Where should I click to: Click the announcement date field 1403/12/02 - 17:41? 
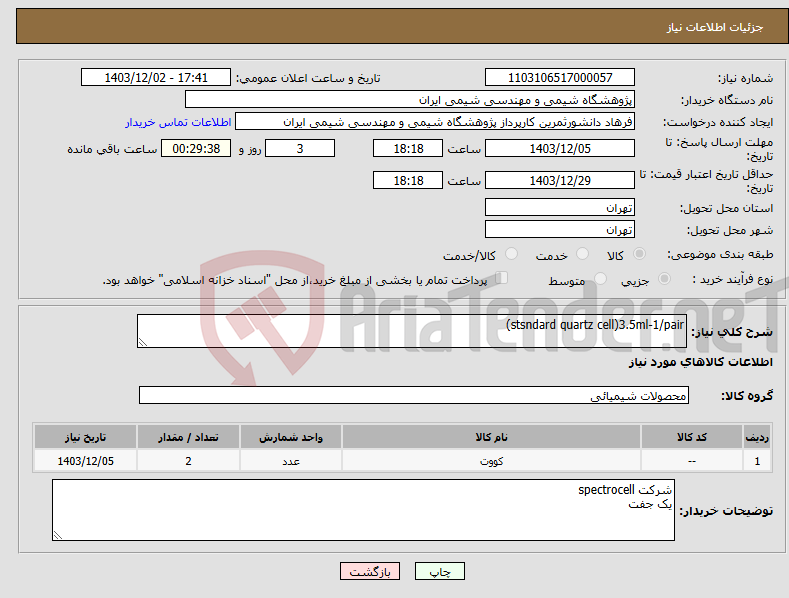point(156,78)
